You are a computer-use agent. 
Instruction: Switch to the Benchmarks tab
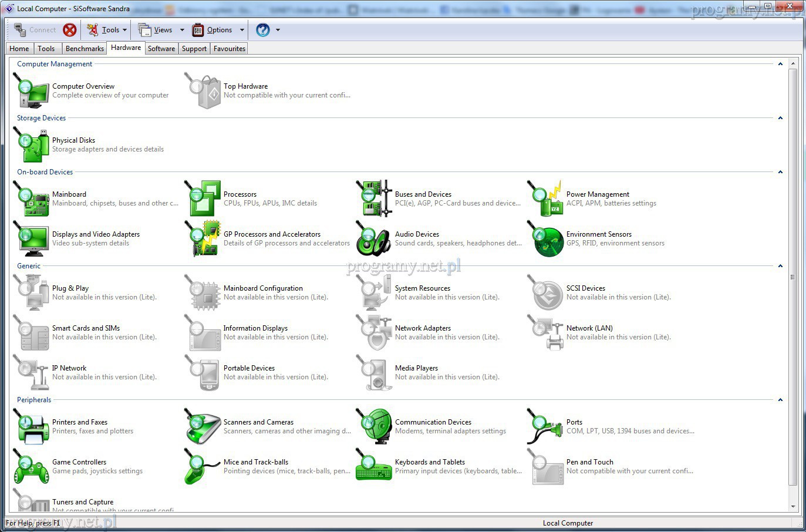pyautogui.click(x=85, y=49)
